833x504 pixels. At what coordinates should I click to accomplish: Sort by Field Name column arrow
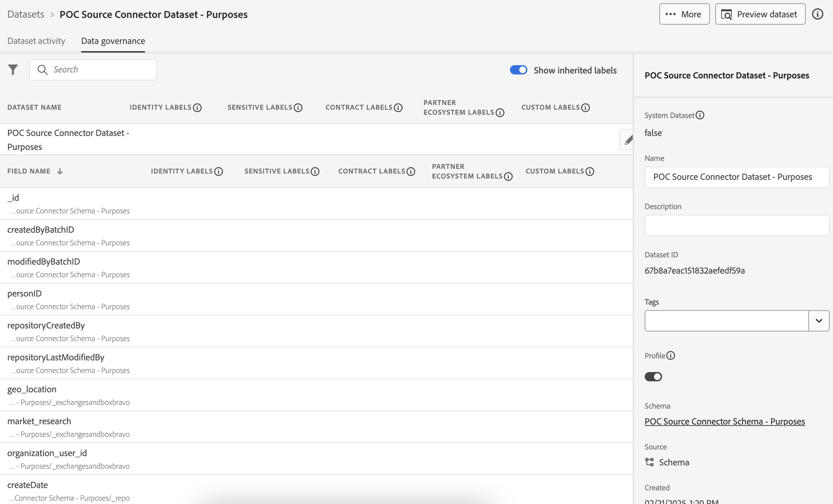[60, 171]
